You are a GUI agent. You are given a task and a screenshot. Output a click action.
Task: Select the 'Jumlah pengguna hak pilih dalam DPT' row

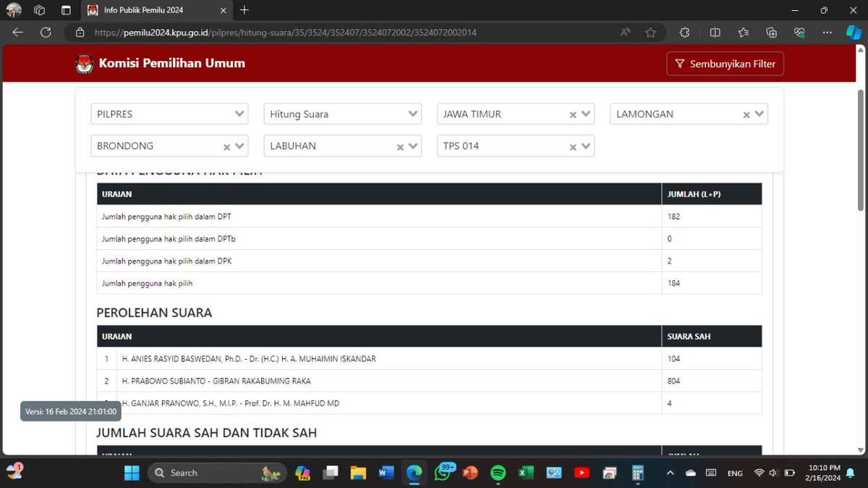[x=429, y=216]
